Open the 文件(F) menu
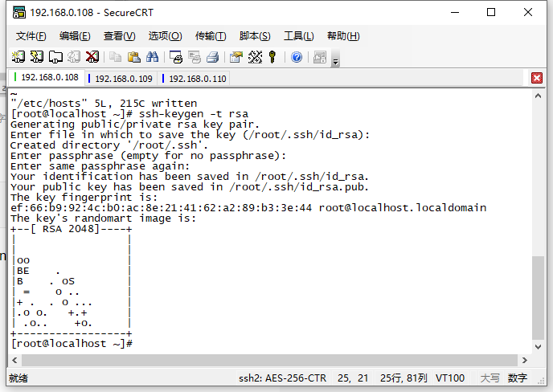This screenshot has height=392, width=553. (31, 36)
